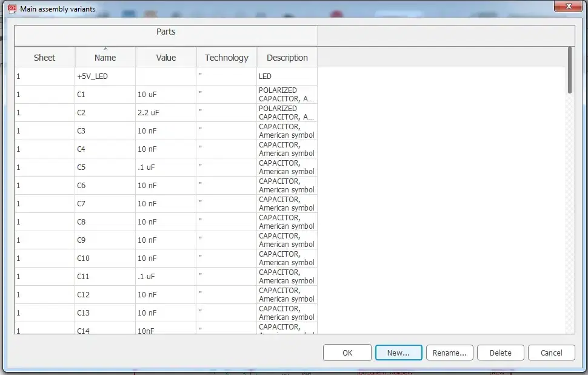The image size is (588, 375).
Task: Select the C1 capacitor name cell
Action: pyautogui.click(x=81, y=95)
